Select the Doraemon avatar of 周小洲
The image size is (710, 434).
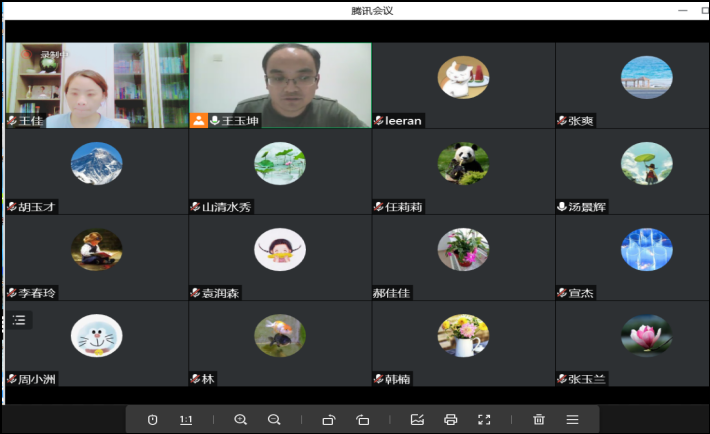click(97, 336)
